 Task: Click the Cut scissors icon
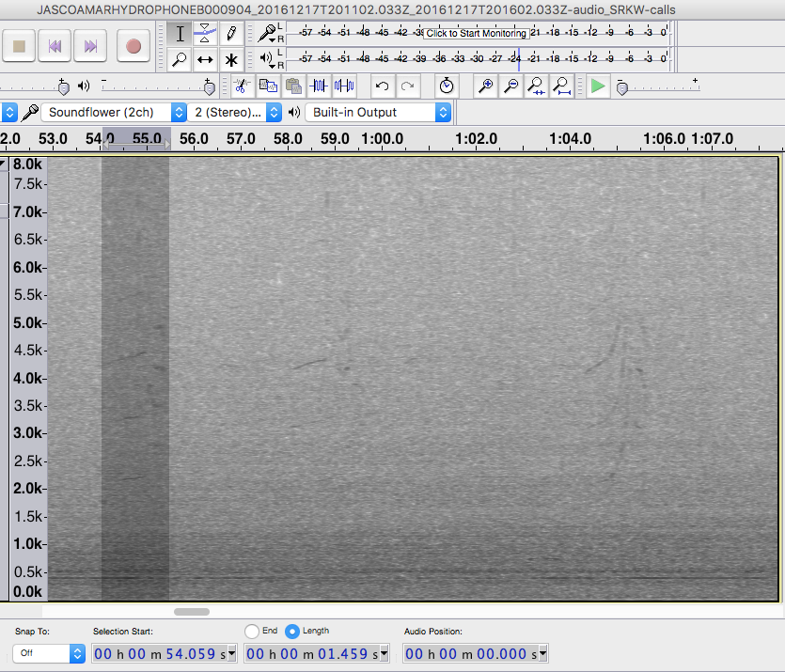241,86
